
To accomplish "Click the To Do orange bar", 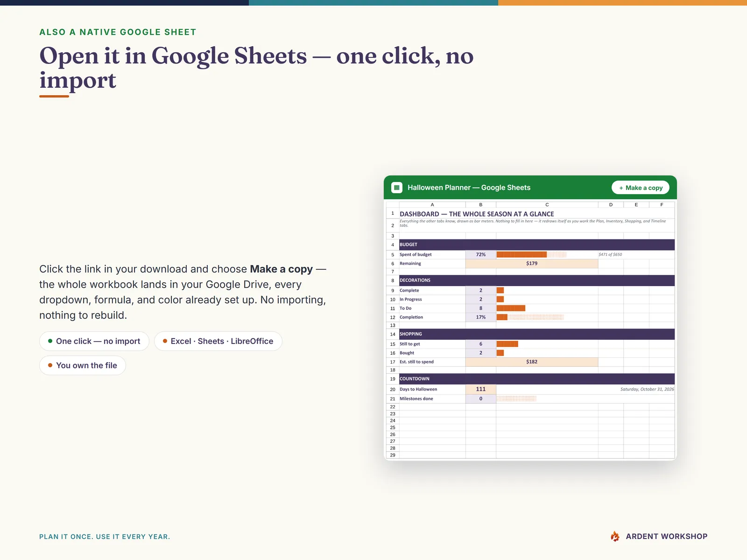I will point(511,308).
